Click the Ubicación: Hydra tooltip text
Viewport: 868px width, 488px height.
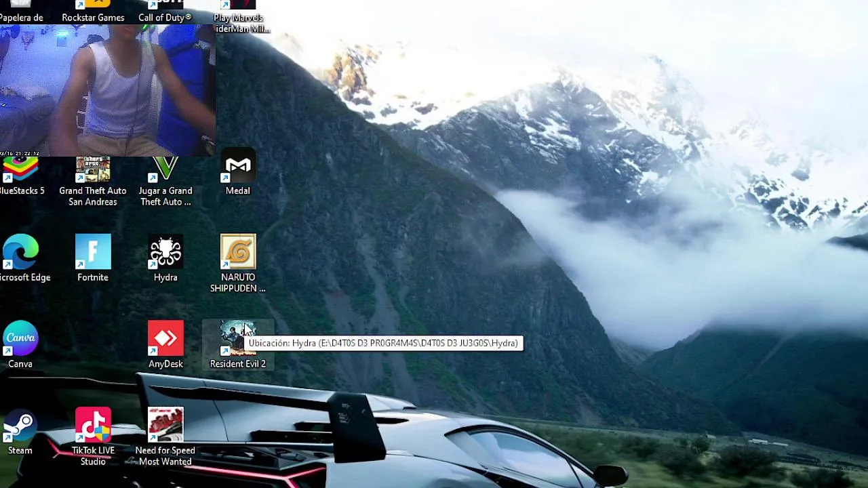383,343
